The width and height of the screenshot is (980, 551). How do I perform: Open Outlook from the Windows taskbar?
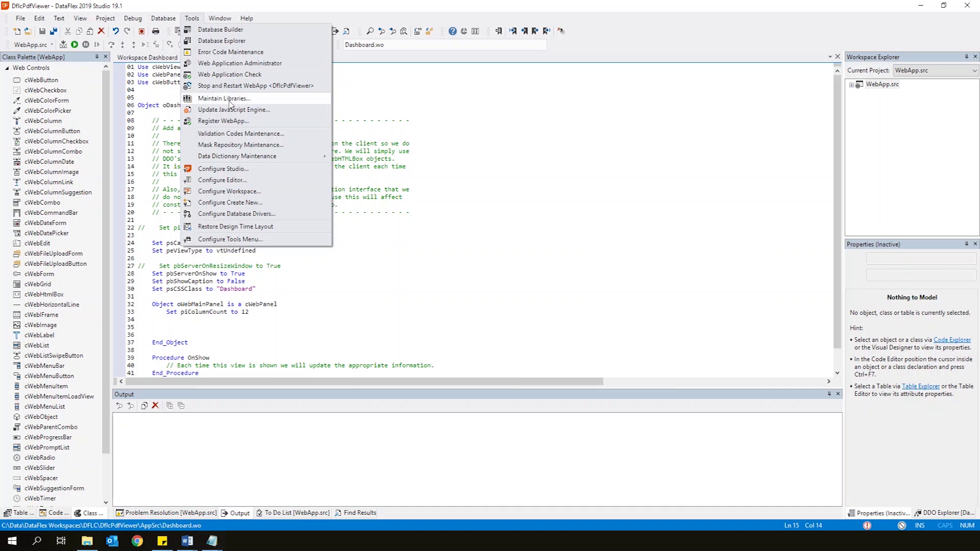point(112,541)
